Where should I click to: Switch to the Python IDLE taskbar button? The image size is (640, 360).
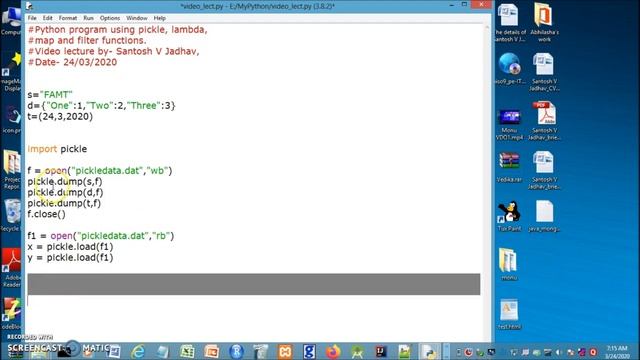coord(429,351)
